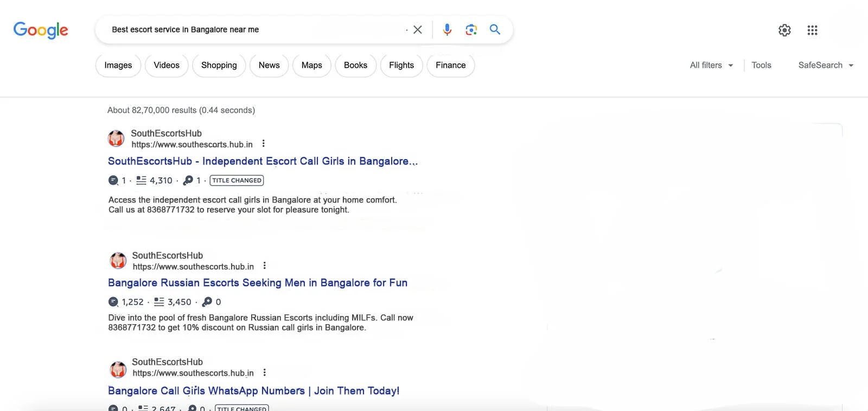868x411 pixels.
Task: Click key icon showing 0 on Russian result
Action: [207, 302]
